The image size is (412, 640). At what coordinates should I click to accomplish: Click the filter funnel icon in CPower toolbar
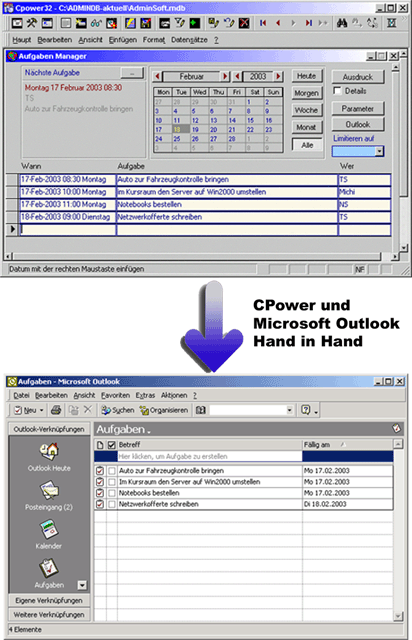click(x=180, y=23)
